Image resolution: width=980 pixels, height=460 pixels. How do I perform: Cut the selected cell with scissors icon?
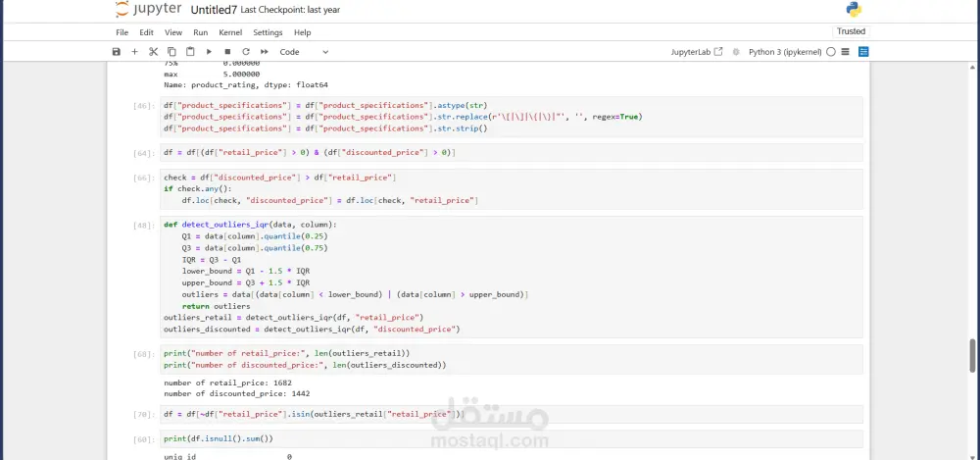pos(153,52)
